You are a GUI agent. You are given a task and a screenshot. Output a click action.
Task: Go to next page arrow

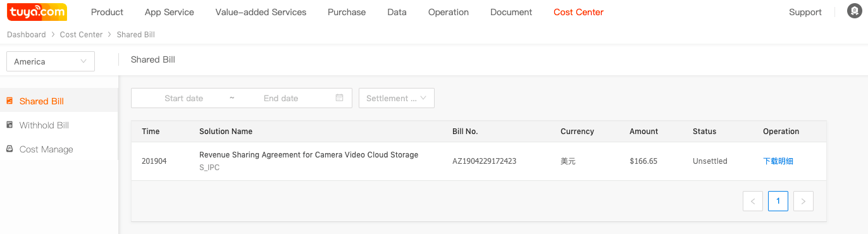803,201
